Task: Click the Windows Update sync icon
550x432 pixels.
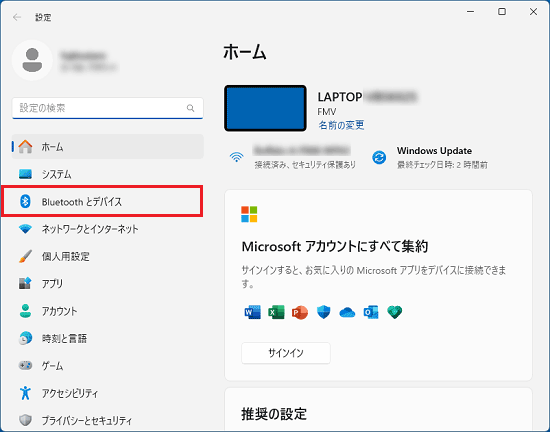Action: [x=379, y=157]
